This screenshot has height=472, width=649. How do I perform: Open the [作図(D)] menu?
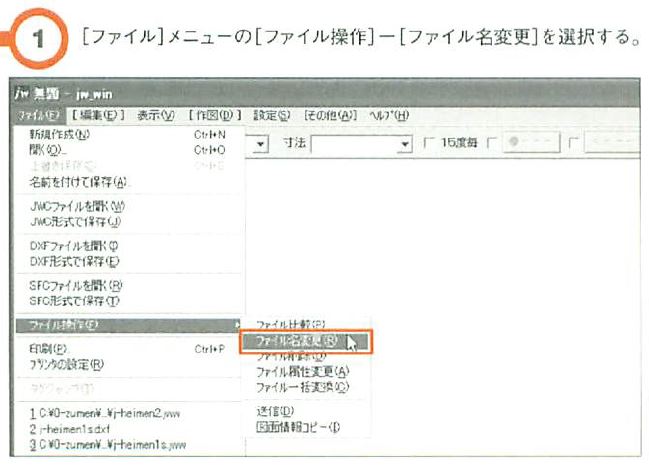tap(215, 115)
